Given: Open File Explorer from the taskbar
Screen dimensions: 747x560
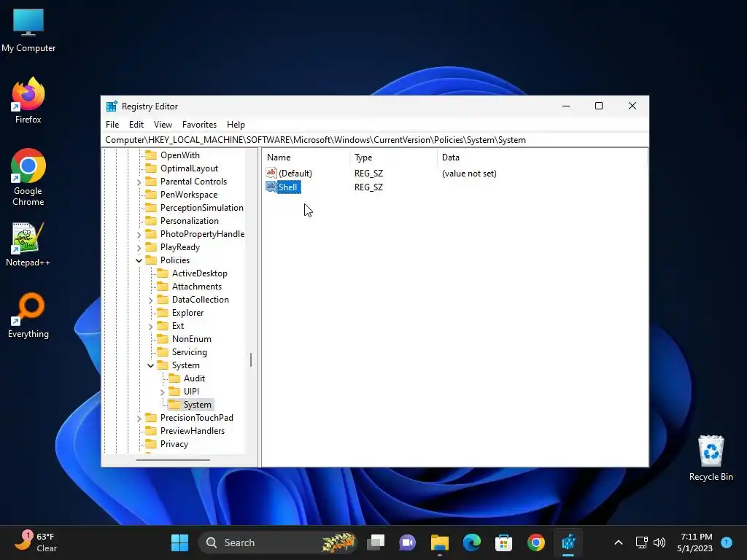Looking at the screenshot, I should click(440, 542).
